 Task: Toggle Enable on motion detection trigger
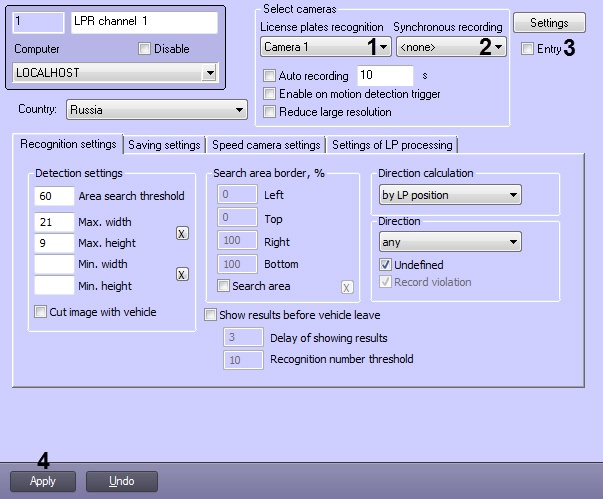click(x=269, y=94)
